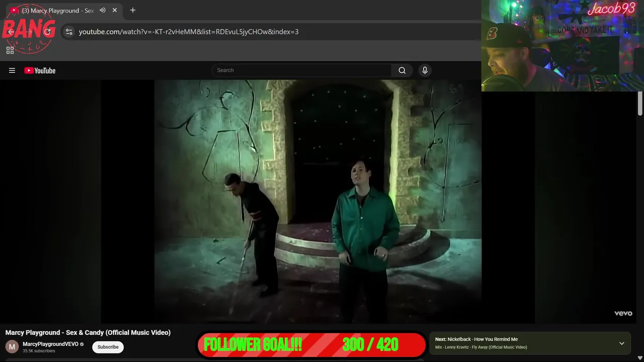Click the page vertical scrollbar thumb
Screen dimensions: 644x362
640,104
